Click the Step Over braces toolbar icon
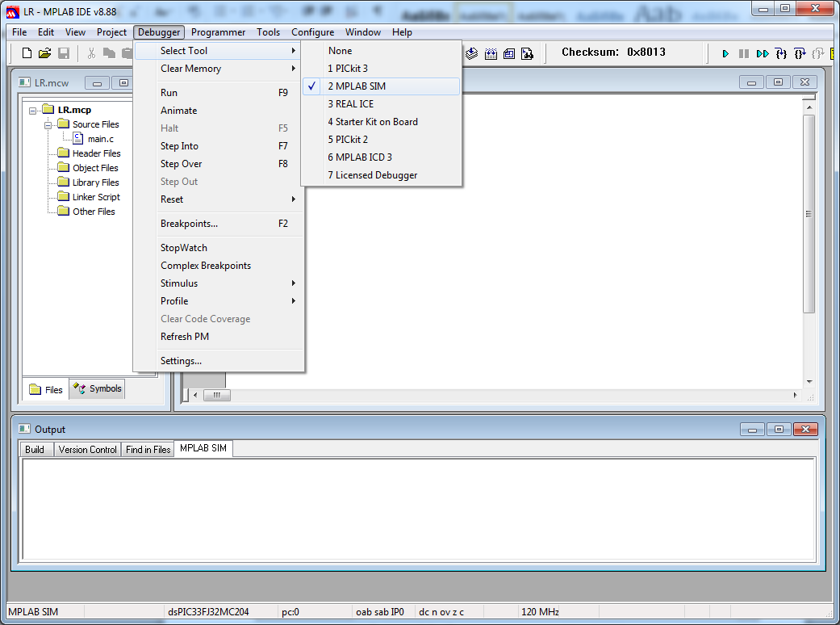 (x=800, y=53)
